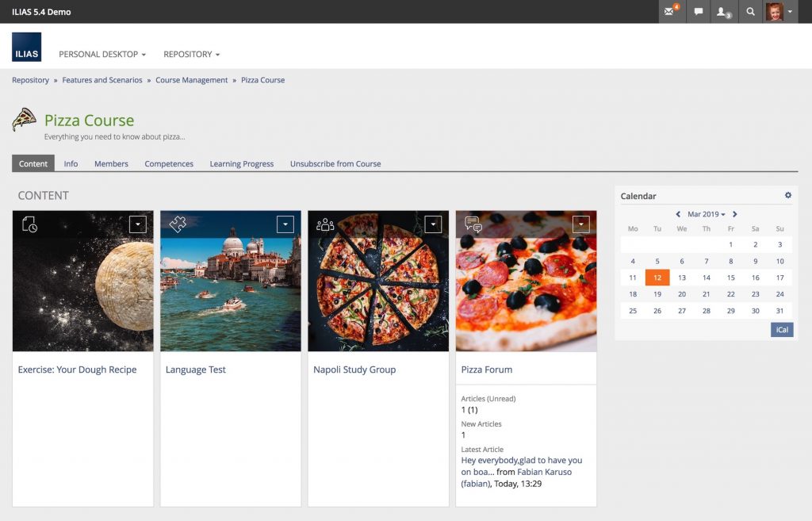Image resolution: width=812 pixels, height=521 pixels.
Task: Expand the Personal Desktop menu
Action: (x=102, y=54)
